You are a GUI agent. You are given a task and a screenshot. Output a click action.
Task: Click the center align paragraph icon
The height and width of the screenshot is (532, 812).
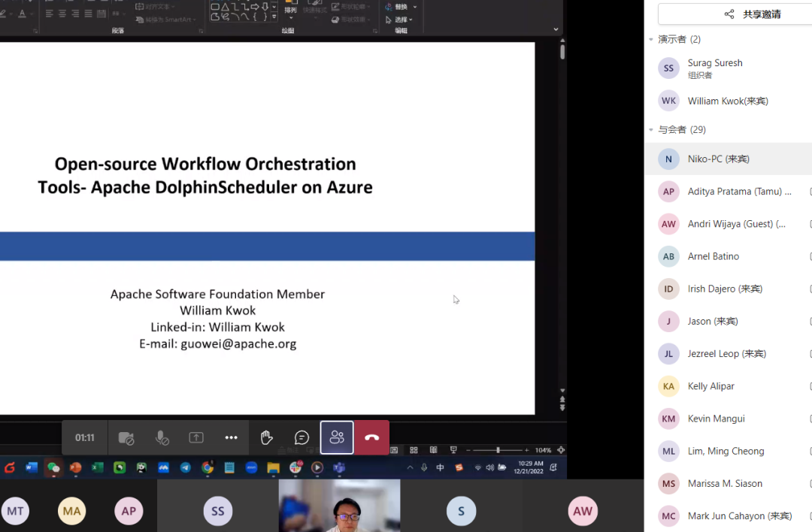tap(62, 14)
